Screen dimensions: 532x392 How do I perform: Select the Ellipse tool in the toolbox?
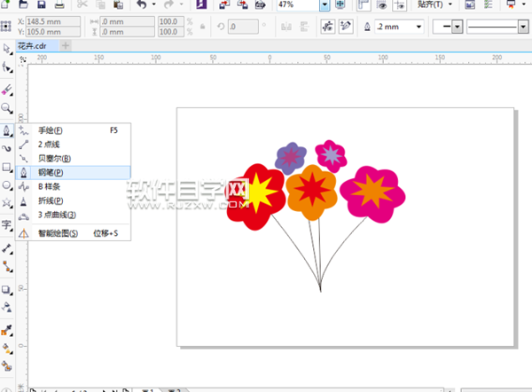[x=7, y=186]
